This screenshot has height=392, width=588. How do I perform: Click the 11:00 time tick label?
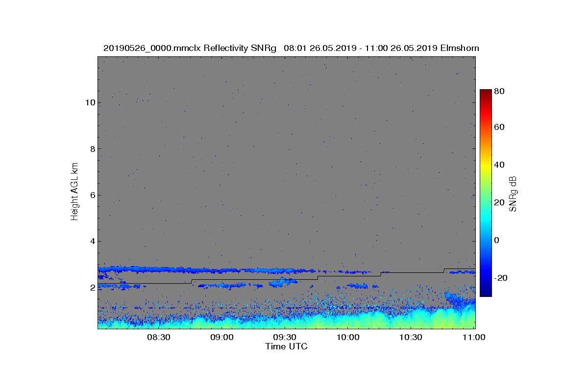(x=474, y=338)
